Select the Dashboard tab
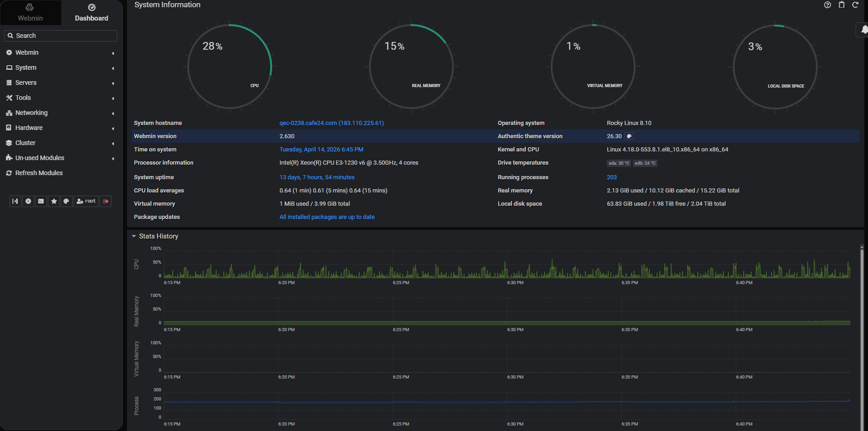Screen dimensions: 868x431 (x=91, y=13)
